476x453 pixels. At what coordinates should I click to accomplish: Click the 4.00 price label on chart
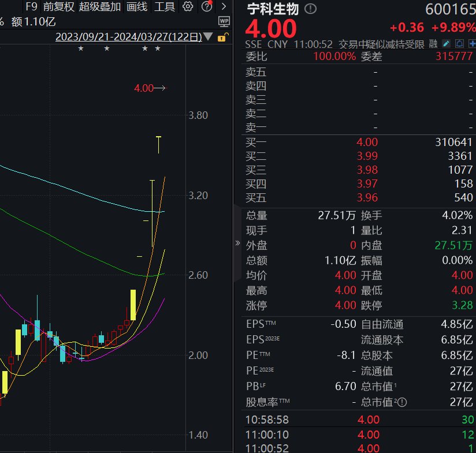(x=144, y=88)
